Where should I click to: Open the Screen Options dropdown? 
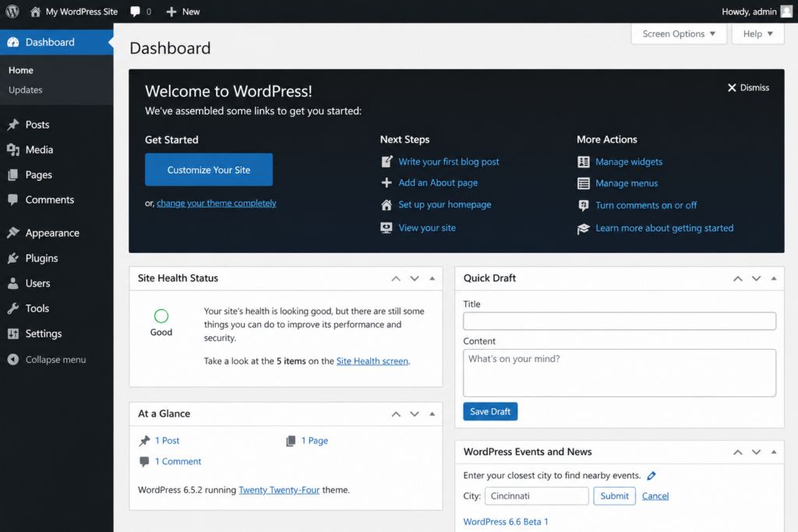tap(679, 33)
